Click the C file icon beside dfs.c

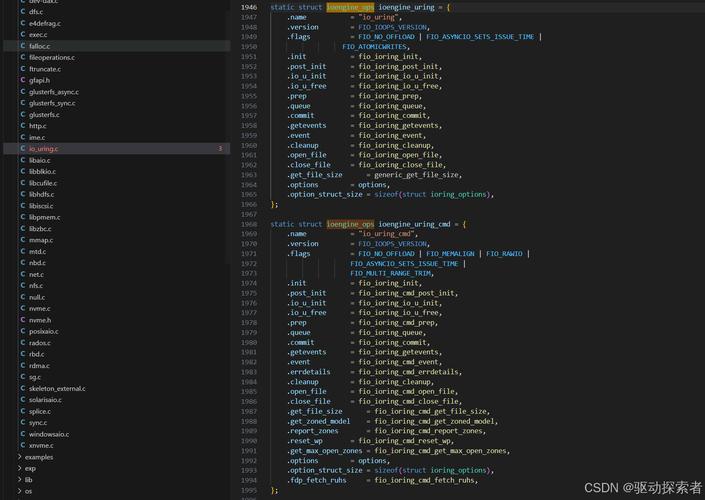pos(22,12)
